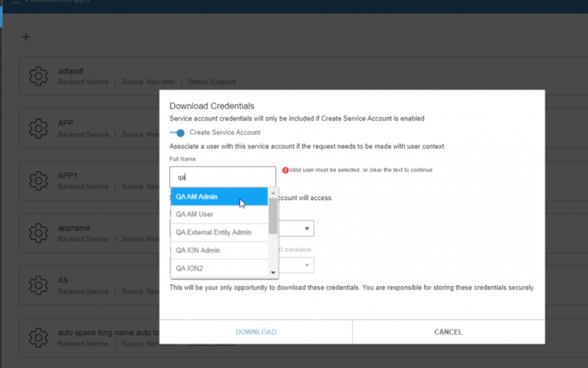This screenshot has height=368, width=588.
Task: Click gear icon beside adfasdf app
Action: [38, 76]
